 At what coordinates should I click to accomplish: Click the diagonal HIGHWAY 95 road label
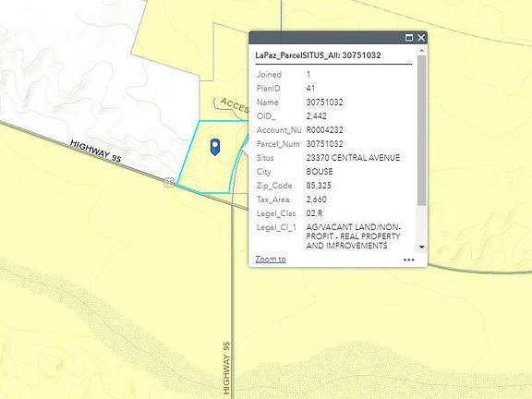pos(96,151)
